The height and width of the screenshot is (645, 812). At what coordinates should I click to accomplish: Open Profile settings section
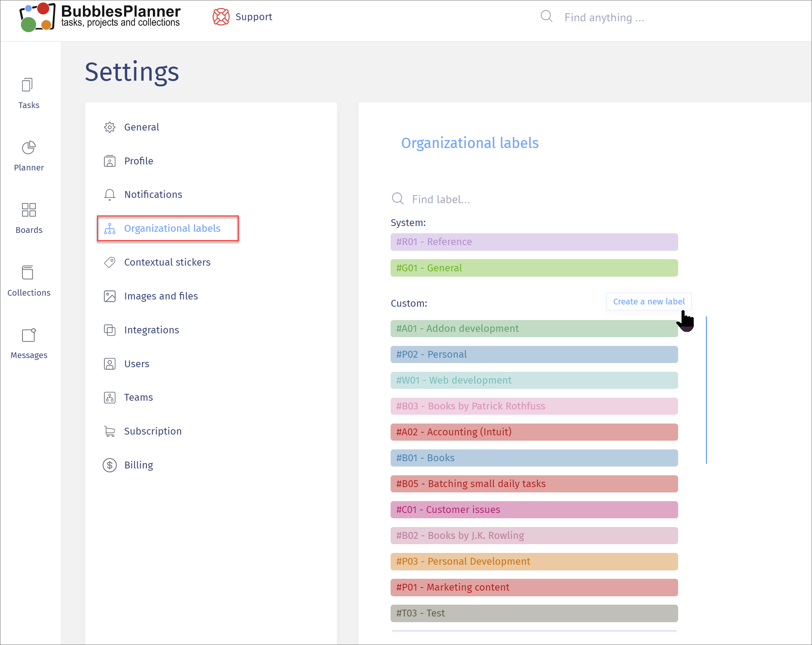[139, 161]
